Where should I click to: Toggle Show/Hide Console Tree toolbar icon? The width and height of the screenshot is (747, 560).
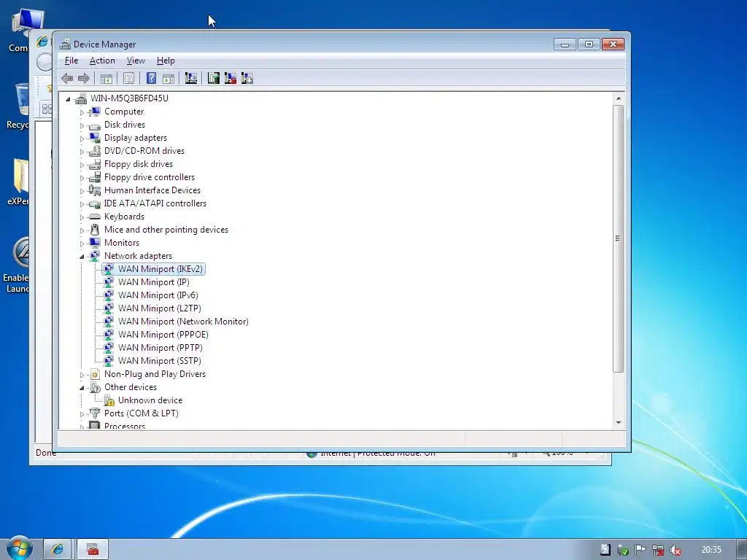[x=107, y=78]
